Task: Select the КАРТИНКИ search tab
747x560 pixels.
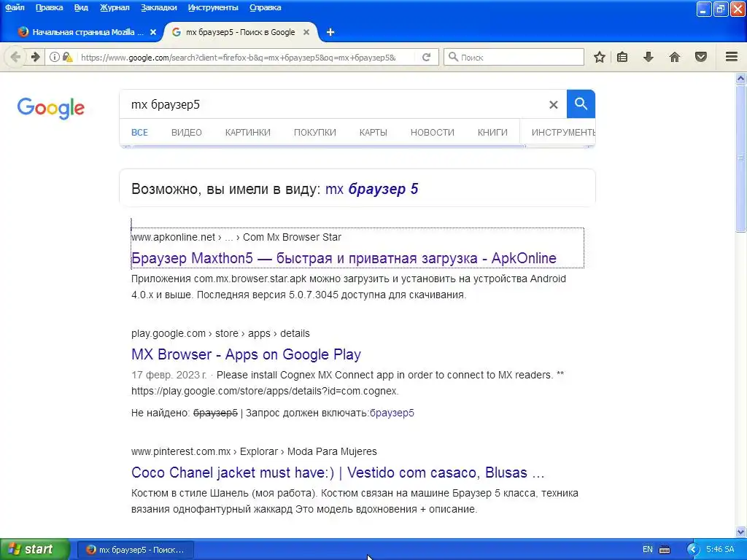Action: coord(248,133)
